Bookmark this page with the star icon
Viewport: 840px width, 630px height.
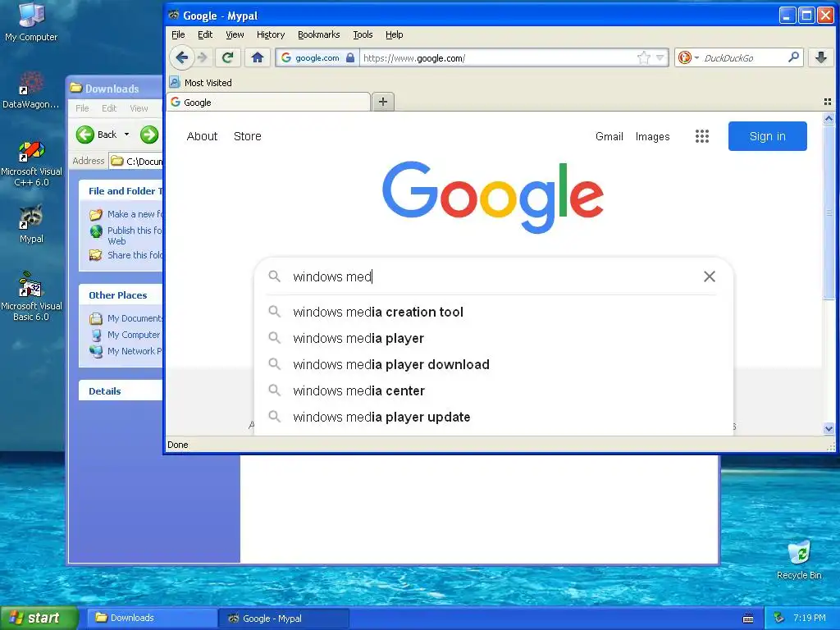coord(644,57)
